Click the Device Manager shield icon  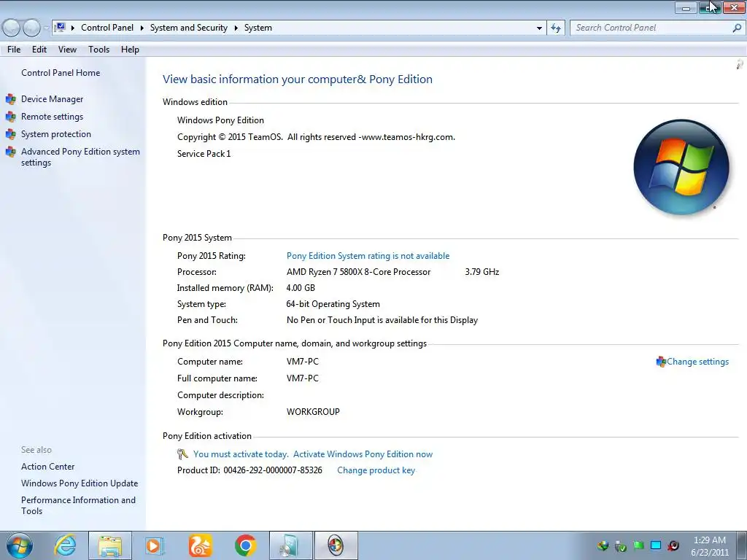10,99
